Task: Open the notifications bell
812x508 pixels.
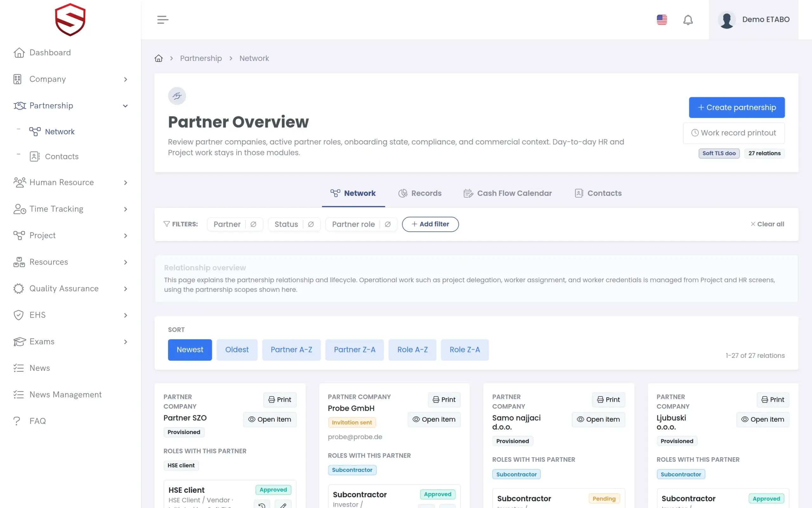Action: pos(688,20)
